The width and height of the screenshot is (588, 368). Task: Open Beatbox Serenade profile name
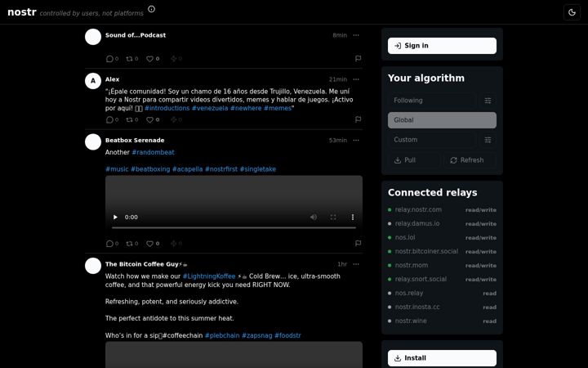click(x=135, y=141)
